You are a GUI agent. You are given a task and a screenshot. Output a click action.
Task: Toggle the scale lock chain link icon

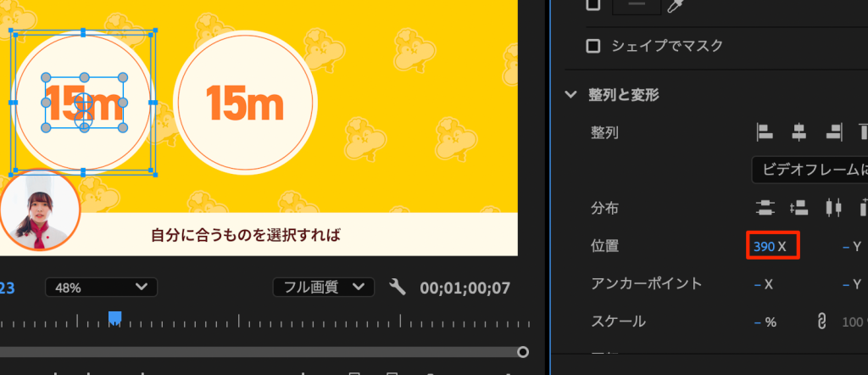(x=821, y=321)
